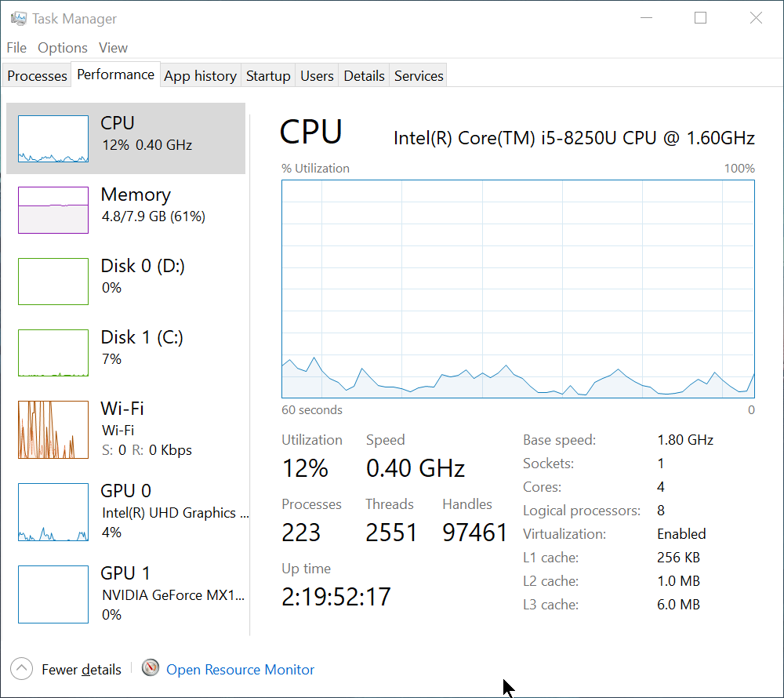Open the File menu

coord(16,48)
